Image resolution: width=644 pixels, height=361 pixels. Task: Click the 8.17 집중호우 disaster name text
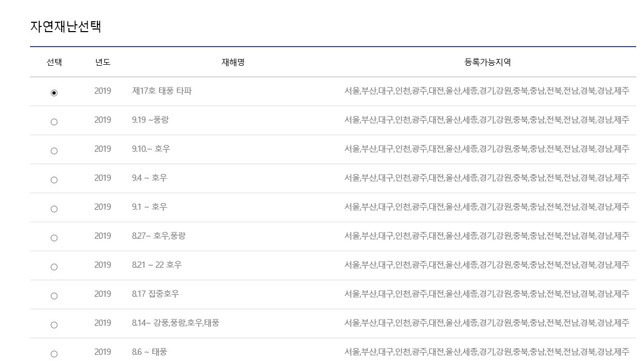156,294
